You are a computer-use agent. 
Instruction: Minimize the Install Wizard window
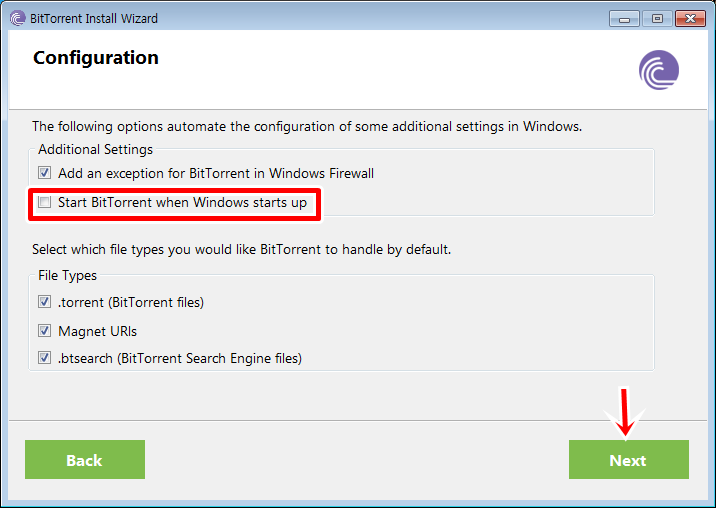click(624, 19)
